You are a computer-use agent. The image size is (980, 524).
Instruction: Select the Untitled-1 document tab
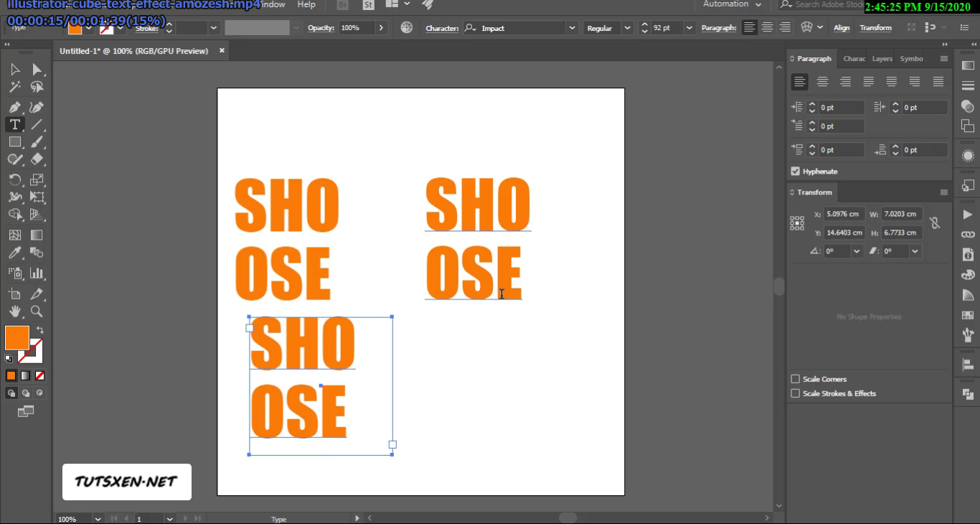pyautogui.click(x=133, y=51)
